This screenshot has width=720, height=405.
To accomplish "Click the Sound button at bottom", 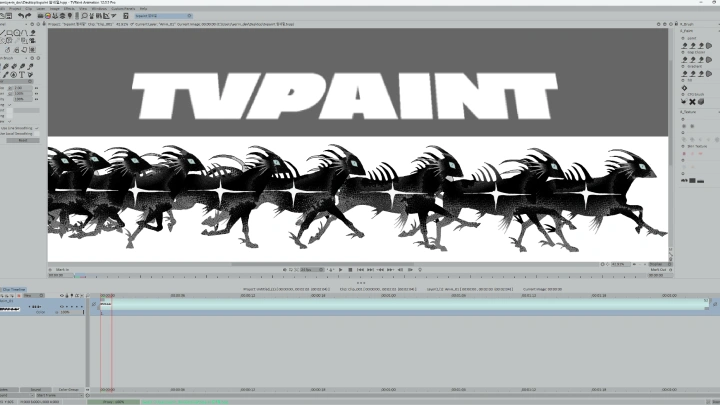I will coord(35,389).
